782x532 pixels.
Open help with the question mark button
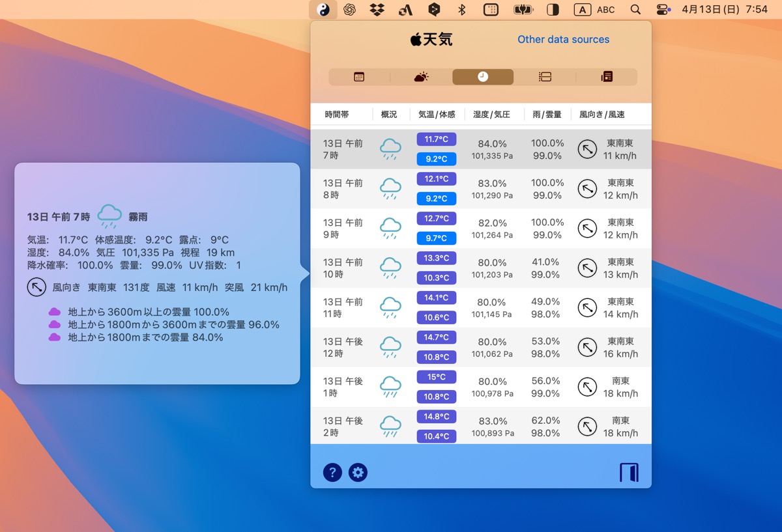point(332,472)
